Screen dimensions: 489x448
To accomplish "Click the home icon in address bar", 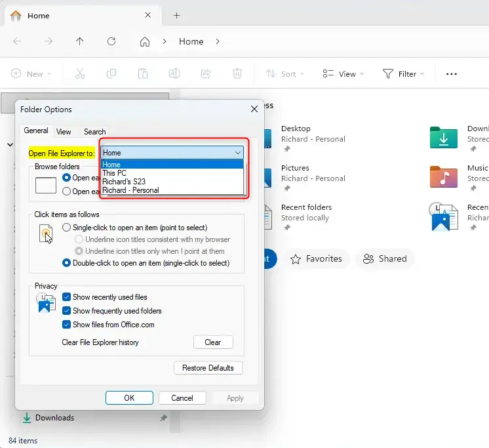I will tap(145, 41).
